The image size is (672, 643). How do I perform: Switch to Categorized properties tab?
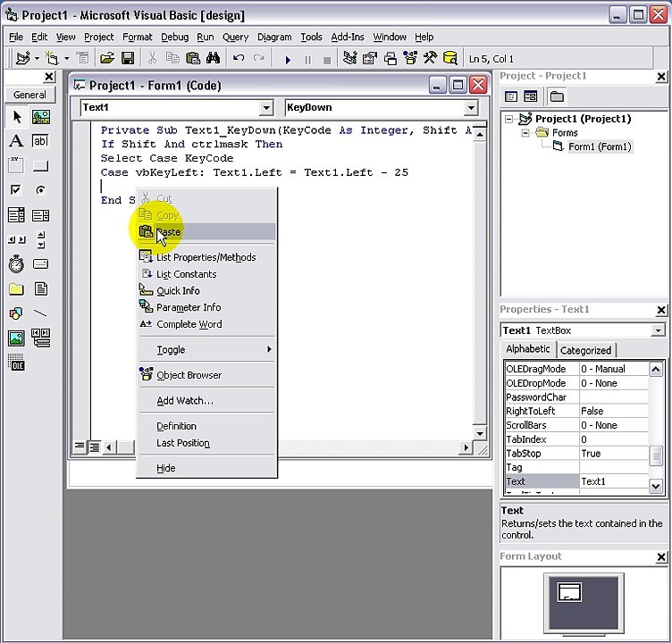[x=585, y=350]
